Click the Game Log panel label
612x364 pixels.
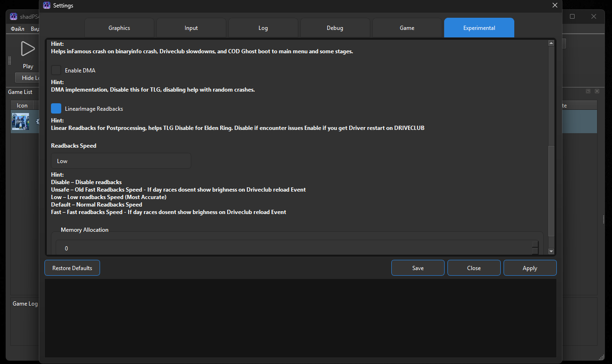tap(25, 304)
